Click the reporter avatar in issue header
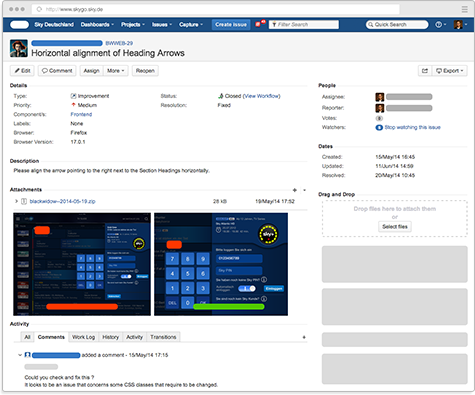This screenshot has width=475, height=395. click(19, 48)
